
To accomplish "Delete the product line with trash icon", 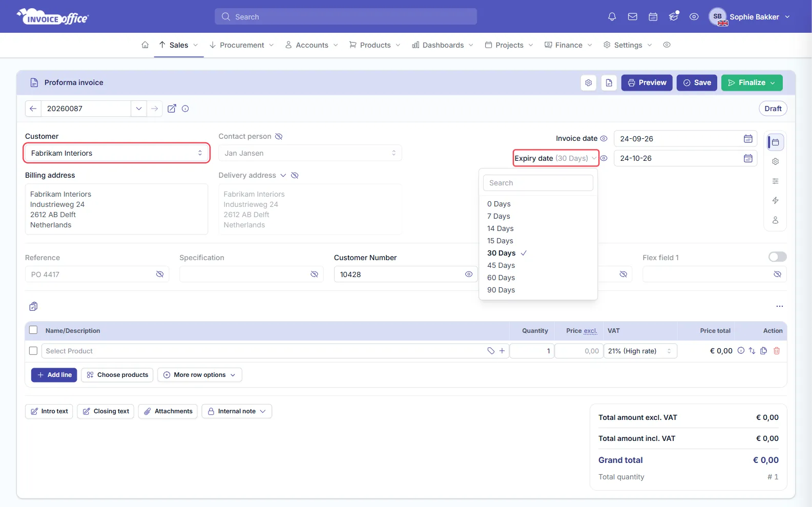I will [777, 351].
